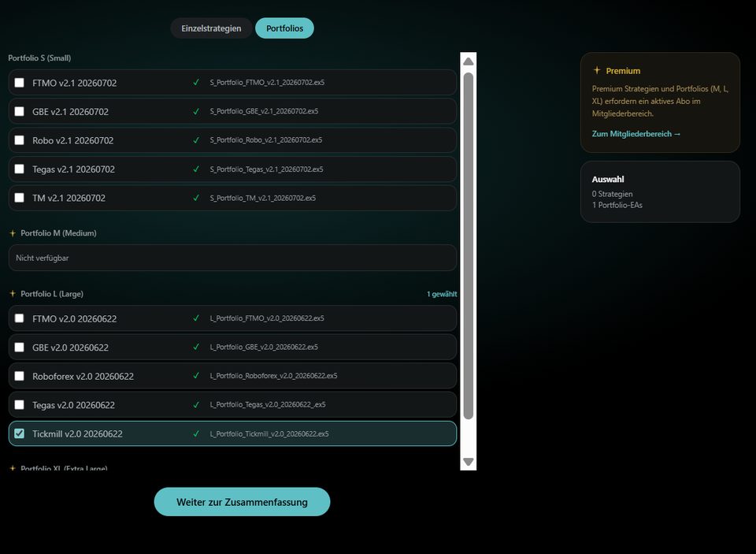Click the L_Portfolio_Roboforex_v2.0_20260622.ex5 filename
756x554 pixels.
[x=273, y=375]
